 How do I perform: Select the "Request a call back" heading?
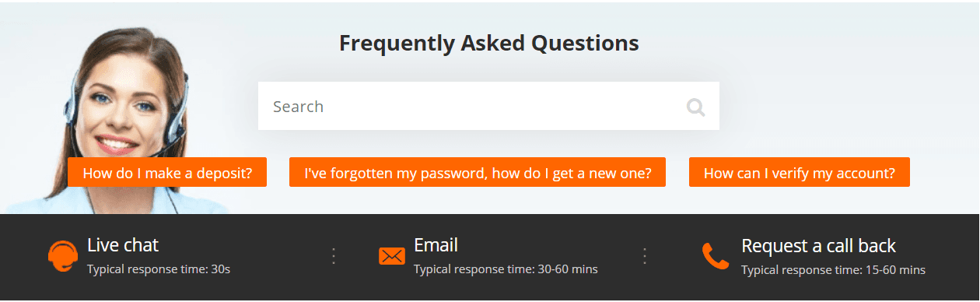click(x=818, y=246)
